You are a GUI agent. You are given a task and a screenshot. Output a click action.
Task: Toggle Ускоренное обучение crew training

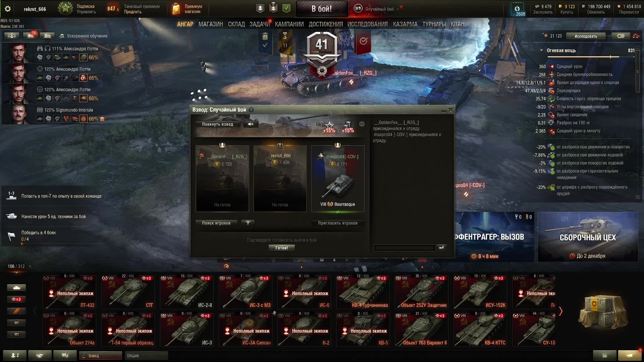click(84, 36)
